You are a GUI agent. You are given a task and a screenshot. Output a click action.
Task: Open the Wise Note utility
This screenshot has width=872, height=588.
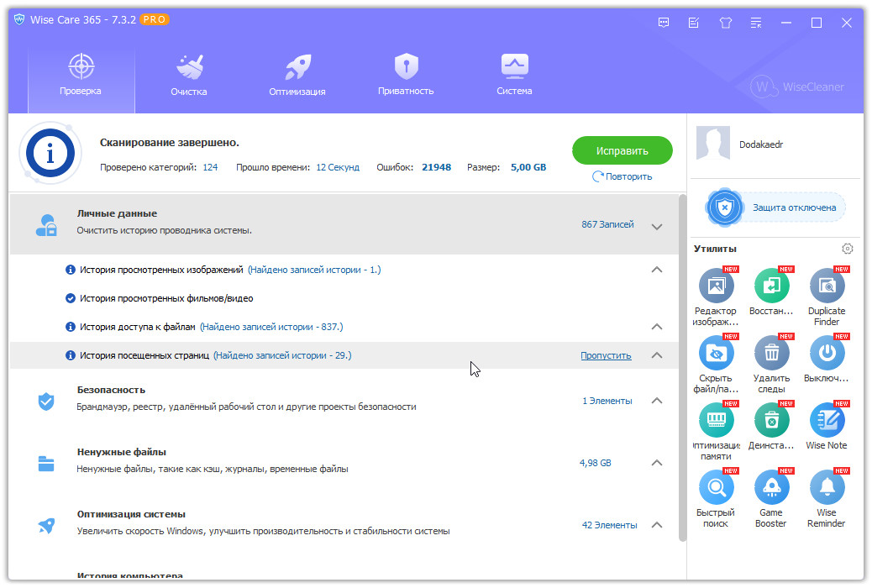[827, 421]
